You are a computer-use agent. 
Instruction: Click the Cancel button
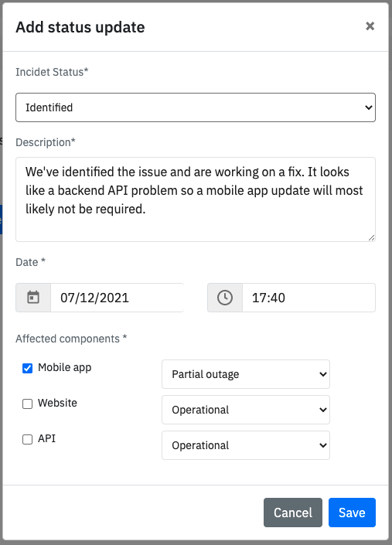coord(293,513)
